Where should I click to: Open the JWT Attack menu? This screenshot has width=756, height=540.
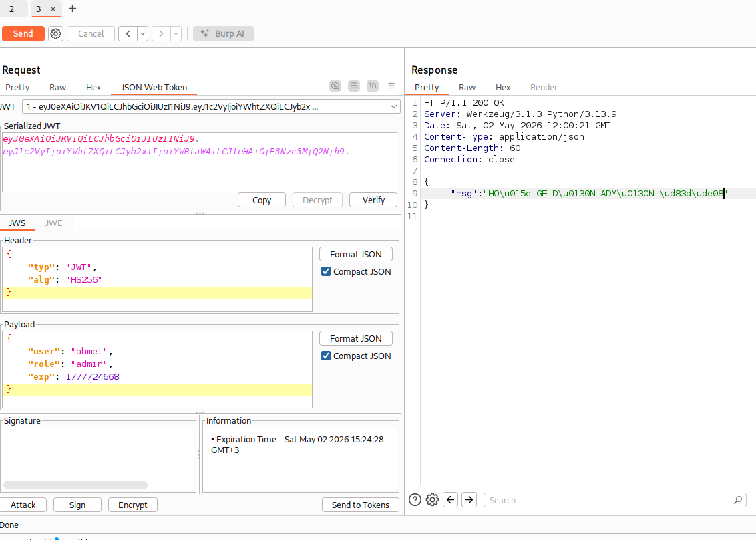click(x=23, y=505)
